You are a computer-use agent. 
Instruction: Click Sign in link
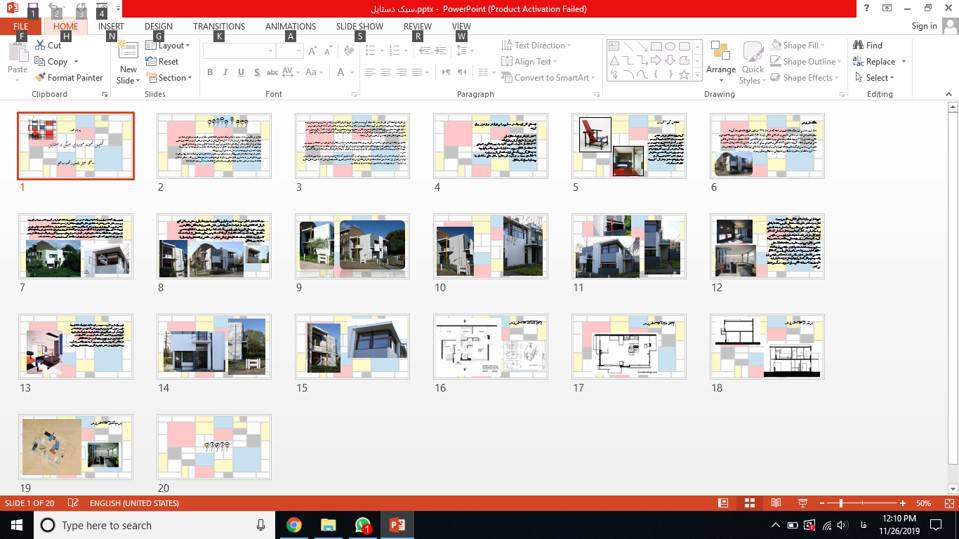coord(924,26)
